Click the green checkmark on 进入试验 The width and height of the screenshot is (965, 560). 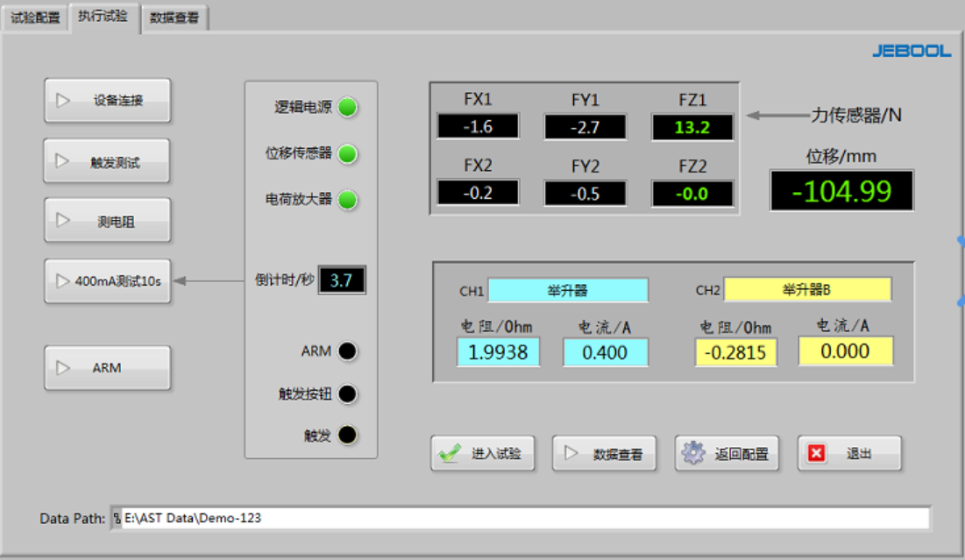pyautogui.click(x=451, y=453)
